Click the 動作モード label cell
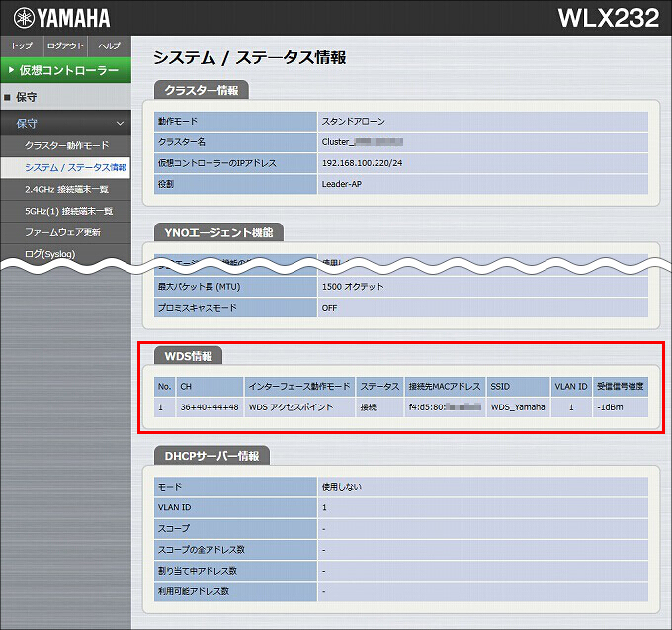 click(x=235, y=122)
